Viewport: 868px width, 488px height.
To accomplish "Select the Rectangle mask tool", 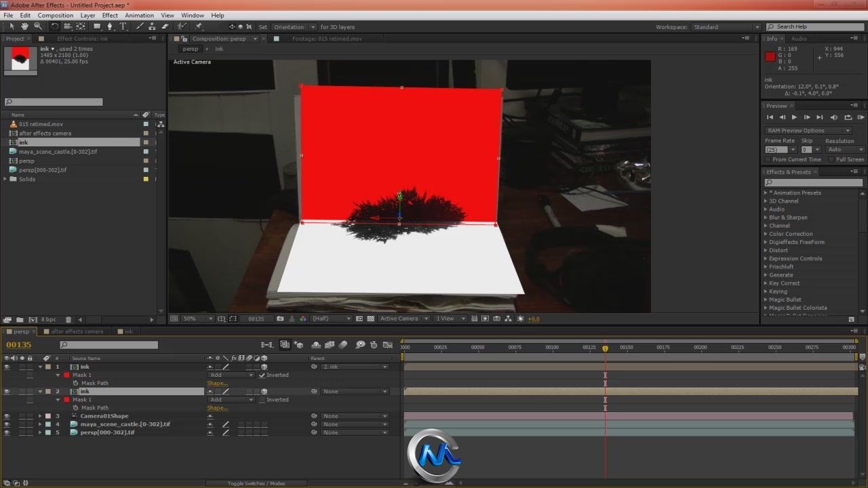I will (98, 26).
